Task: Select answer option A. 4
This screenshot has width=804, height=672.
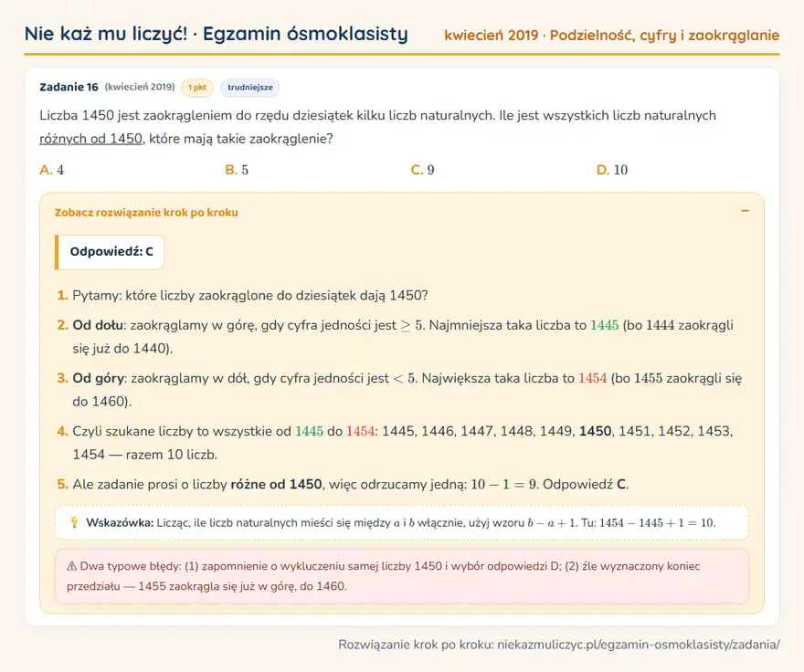Action: click(x=52, y=170)
